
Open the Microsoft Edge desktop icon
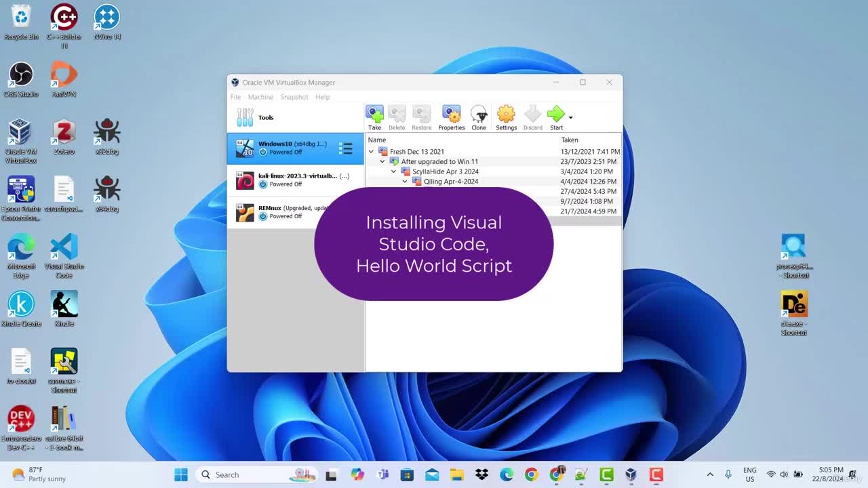(x=21, y=256)
